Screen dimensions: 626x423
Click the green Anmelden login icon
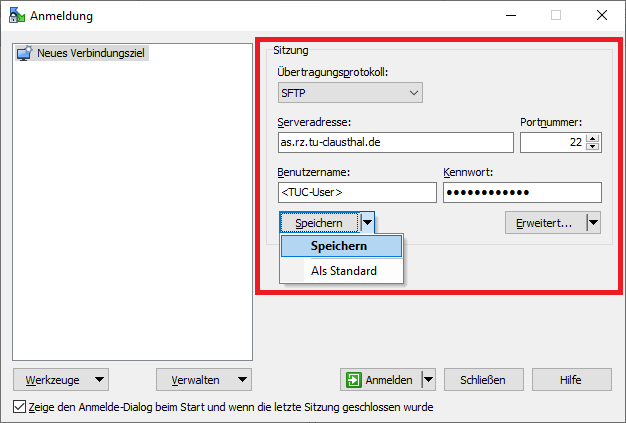[353, 380]
